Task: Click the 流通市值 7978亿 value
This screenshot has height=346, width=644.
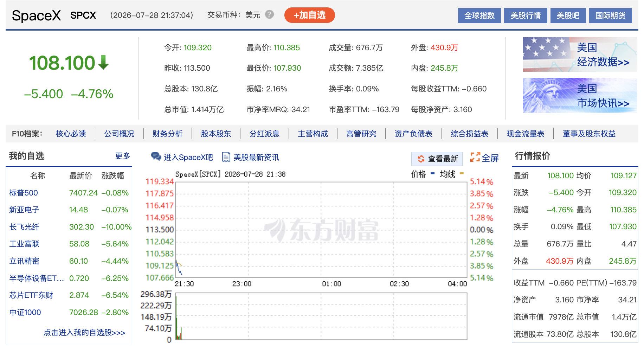Action: pyautogui.click(x=561, y=317)
